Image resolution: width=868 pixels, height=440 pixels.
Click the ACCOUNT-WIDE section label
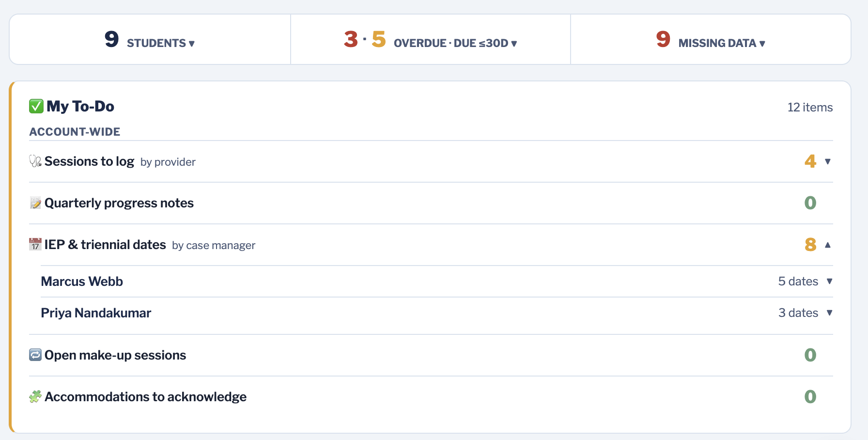pos(75,132)
